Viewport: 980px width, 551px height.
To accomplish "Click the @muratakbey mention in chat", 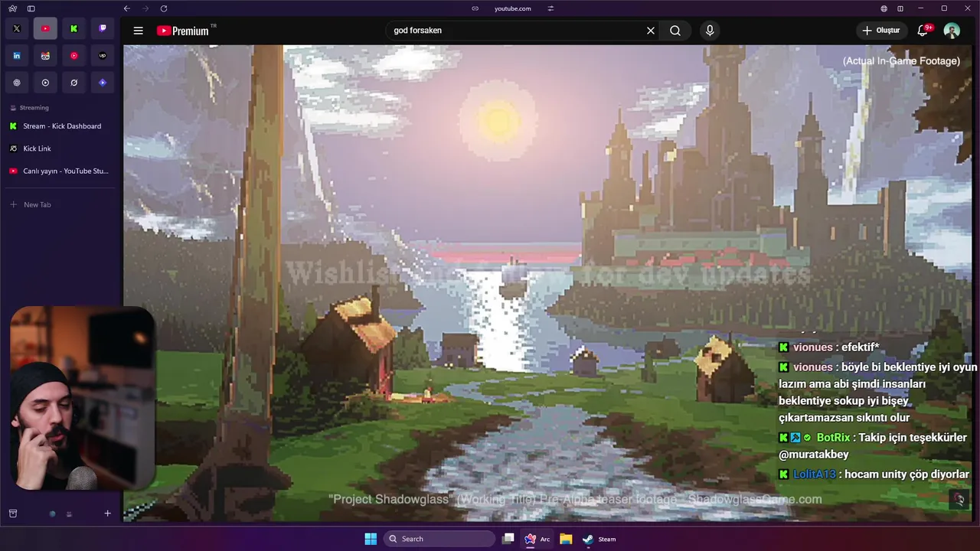I will click(813, 455).
